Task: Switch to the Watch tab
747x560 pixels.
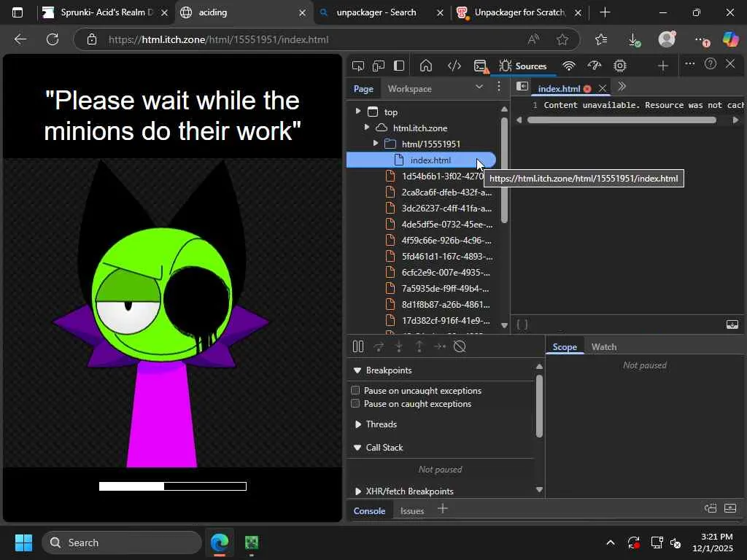Action: 604,347
